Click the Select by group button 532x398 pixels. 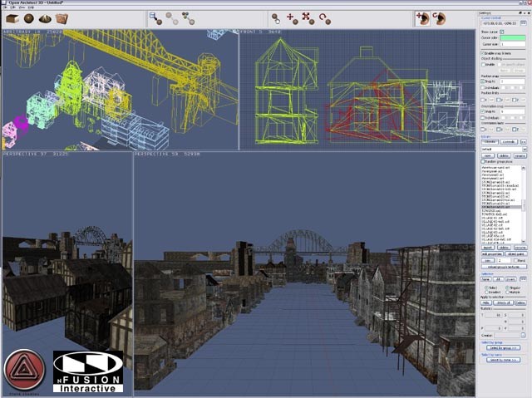[x=504, y=348]
